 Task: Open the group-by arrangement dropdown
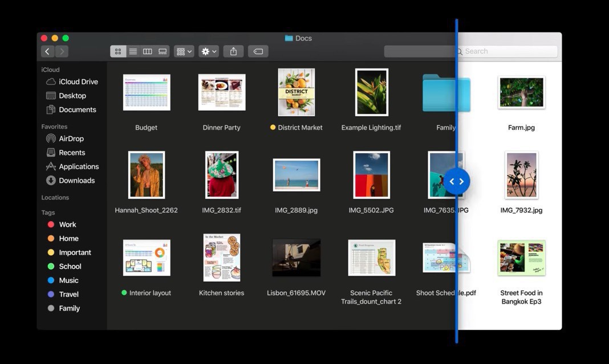tap(184, 52)
